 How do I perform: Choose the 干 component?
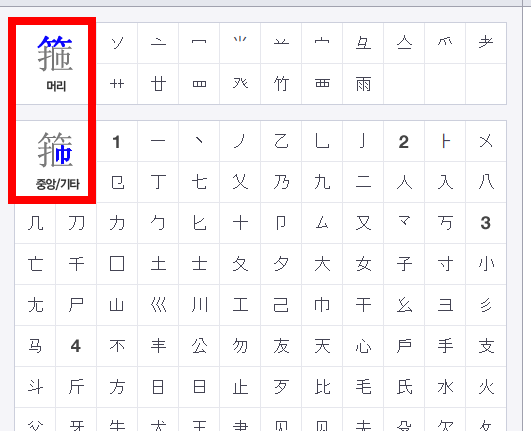pyautogui.click(x=363, y=305)
